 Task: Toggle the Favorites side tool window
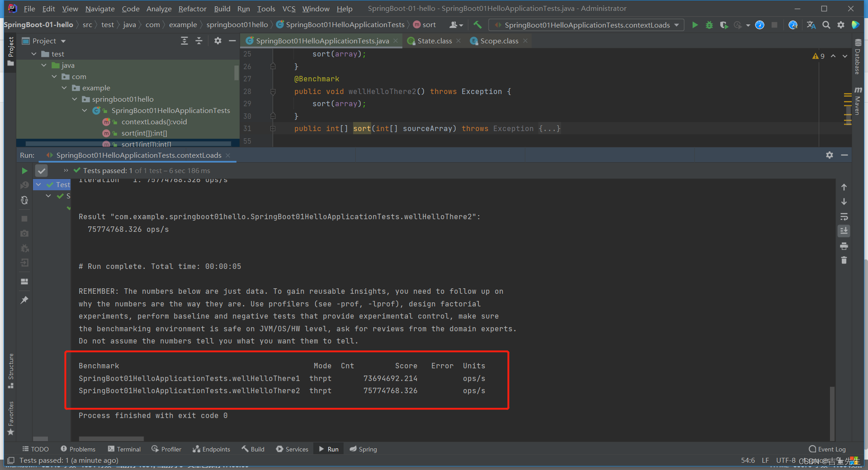click(11, 418)
